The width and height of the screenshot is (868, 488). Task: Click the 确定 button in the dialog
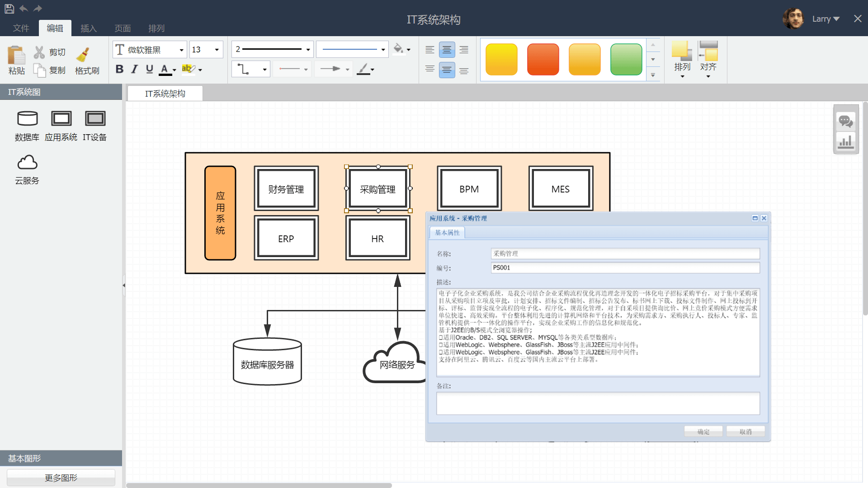click(703, 432)
